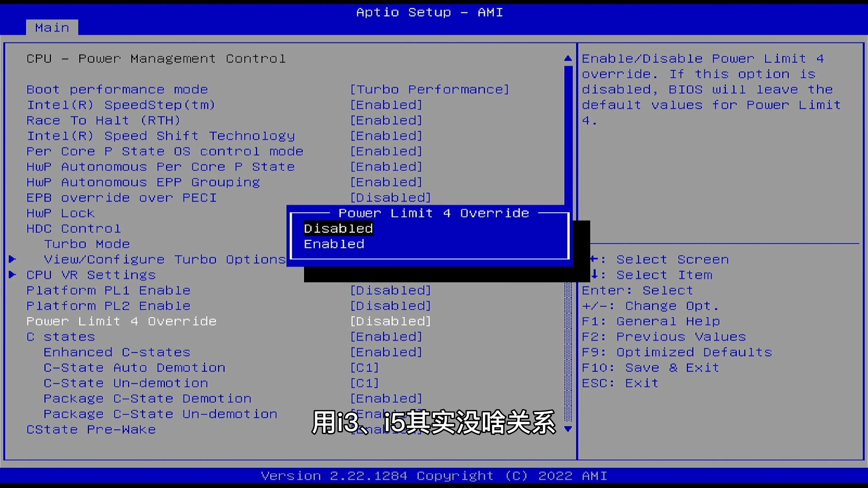This screenshot has height=488, width=868.
Task: Open the C-State Auto Demotion C1 value
Action: tap(364, 368)
